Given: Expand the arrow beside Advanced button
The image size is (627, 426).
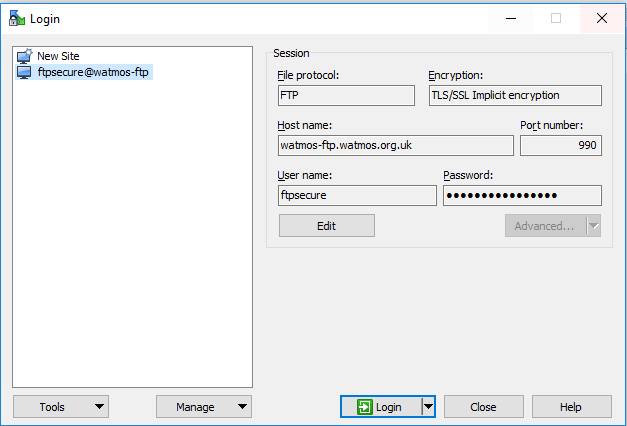Looking at the screenshot, I should coord(593,226).
